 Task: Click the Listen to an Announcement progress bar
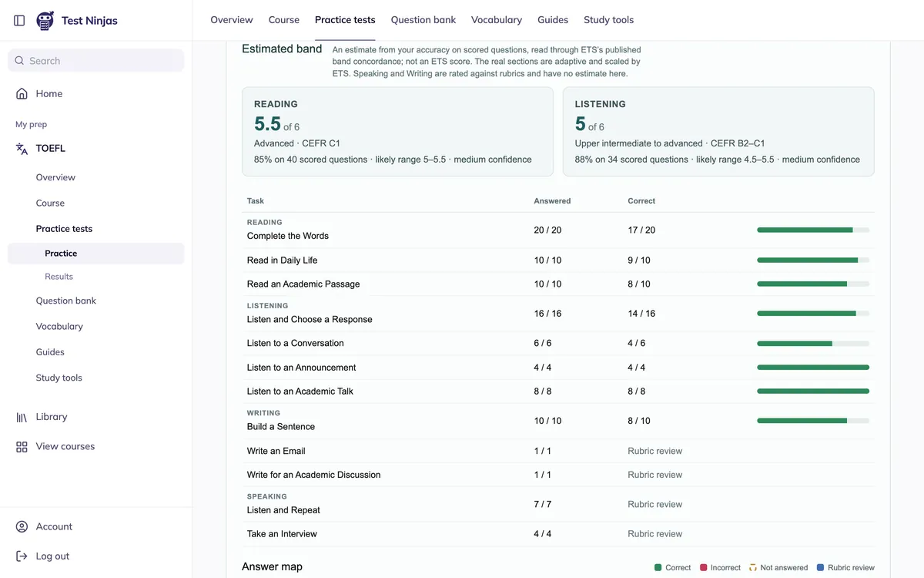[813, 368]
